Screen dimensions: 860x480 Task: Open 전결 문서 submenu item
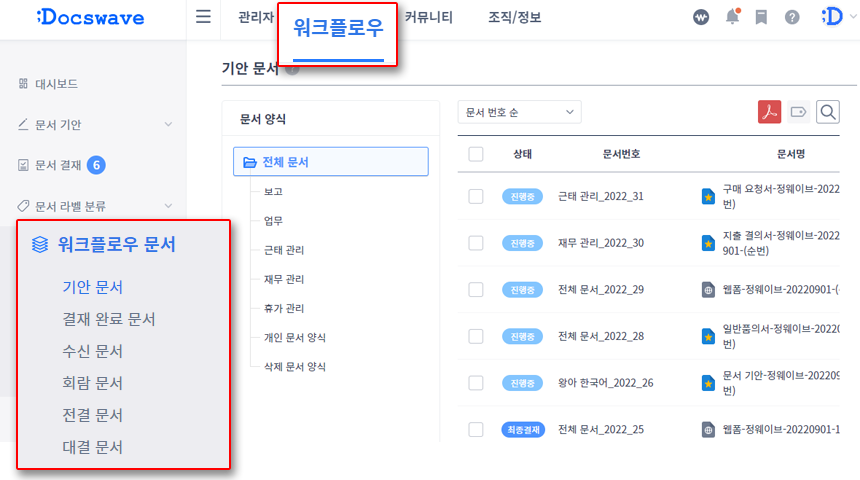point(92,415)
